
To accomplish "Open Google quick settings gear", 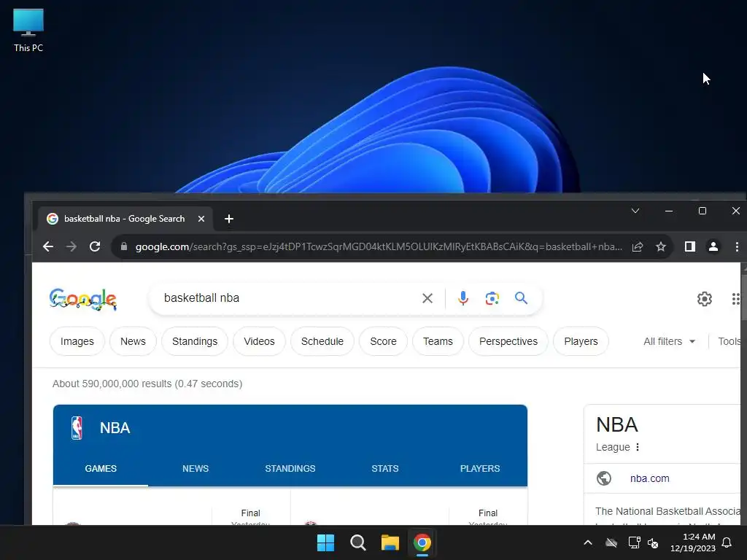I will (705, 298).
